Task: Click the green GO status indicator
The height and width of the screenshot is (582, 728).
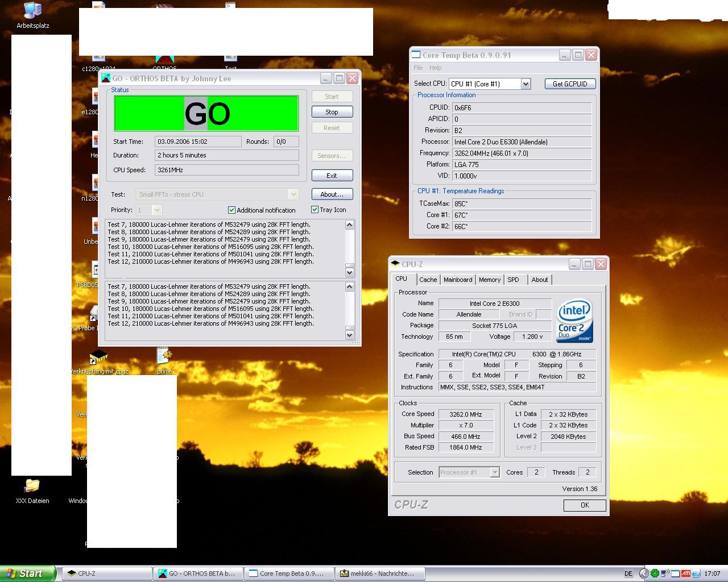Action: click(206, 114)
